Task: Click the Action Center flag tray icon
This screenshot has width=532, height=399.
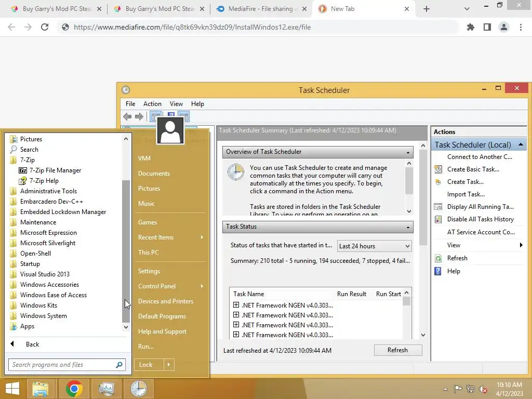Action: click(458, 389)
